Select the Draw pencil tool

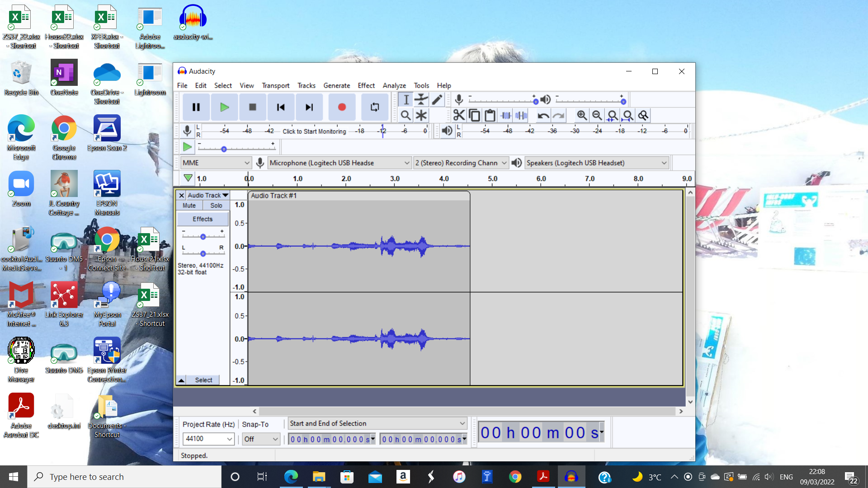coord(437,99)
